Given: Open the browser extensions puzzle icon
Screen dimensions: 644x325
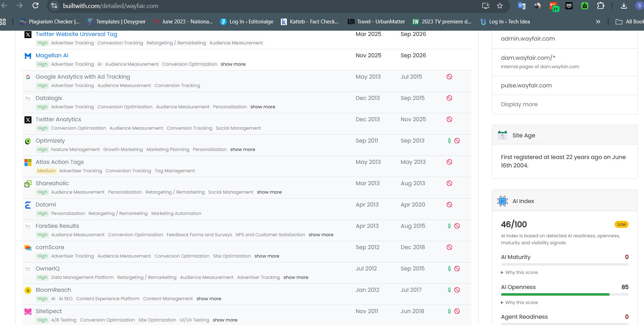Looking at the screenshot, I should pyautogui.click(x=600, y=6).
